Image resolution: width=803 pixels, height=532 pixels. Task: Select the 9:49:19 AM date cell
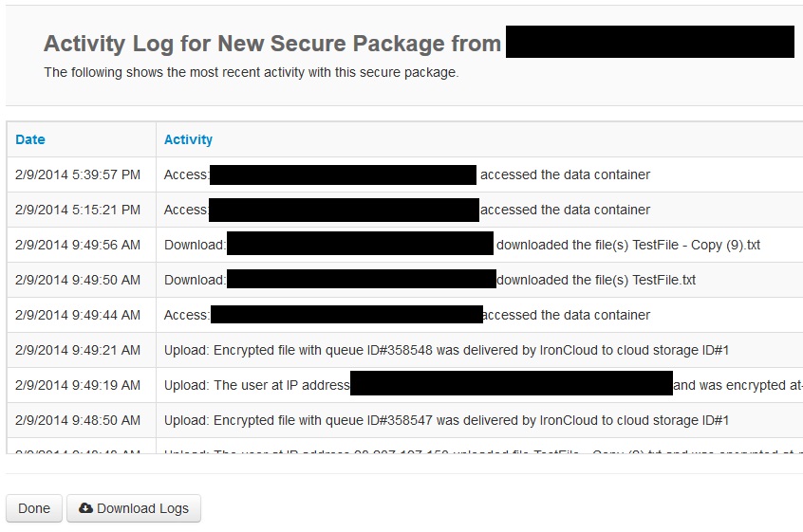(78, 385)
